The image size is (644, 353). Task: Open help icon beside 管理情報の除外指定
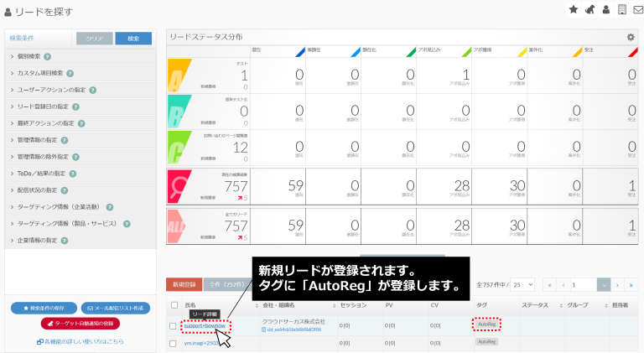(75, 157)
